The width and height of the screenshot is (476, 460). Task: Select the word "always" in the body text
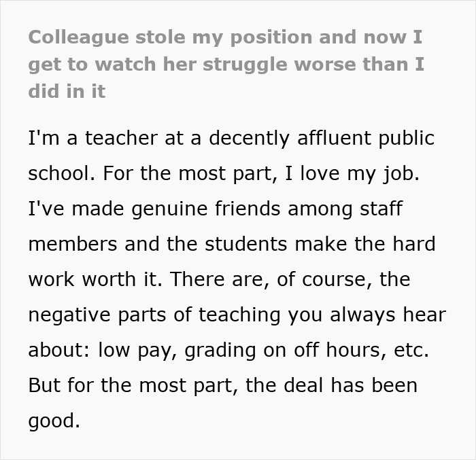pyautogui.click(x=362, y=315)
